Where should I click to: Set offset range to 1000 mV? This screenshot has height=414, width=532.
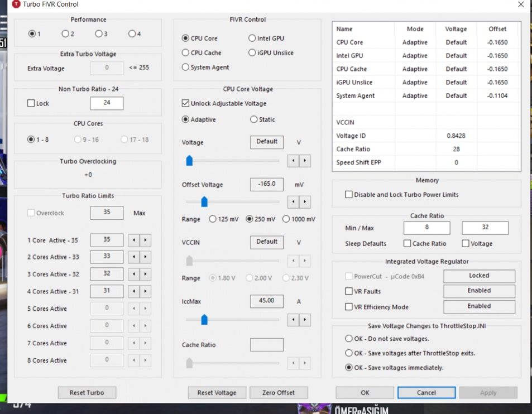[286, 219]
